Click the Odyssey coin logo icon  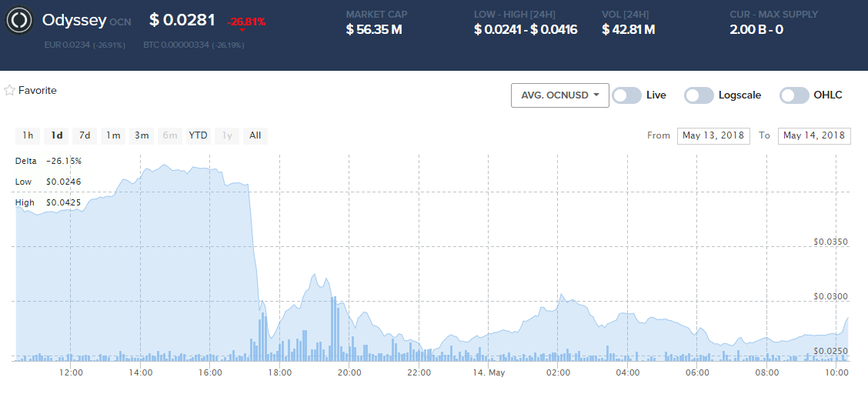point(19,21)
